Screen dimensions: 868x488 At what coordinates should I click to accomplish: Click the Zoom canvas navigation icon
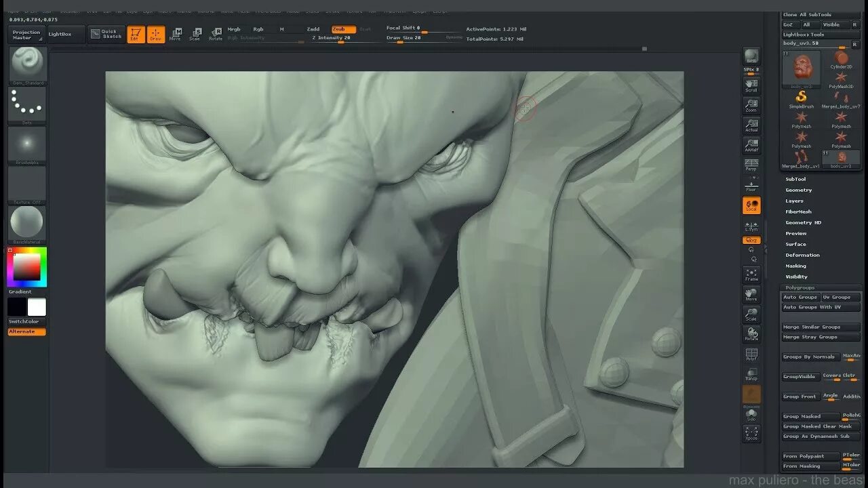tap(751, 105)
